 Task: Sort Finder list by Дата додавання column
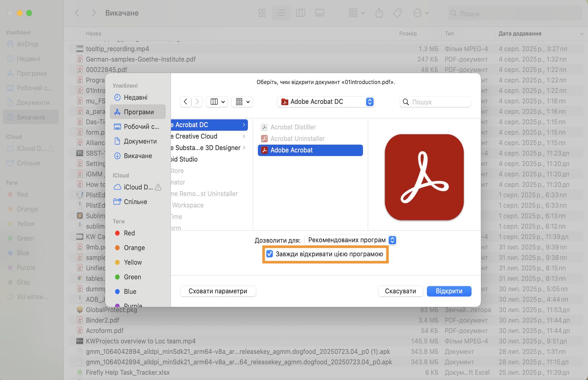click(x=520, y=33)
